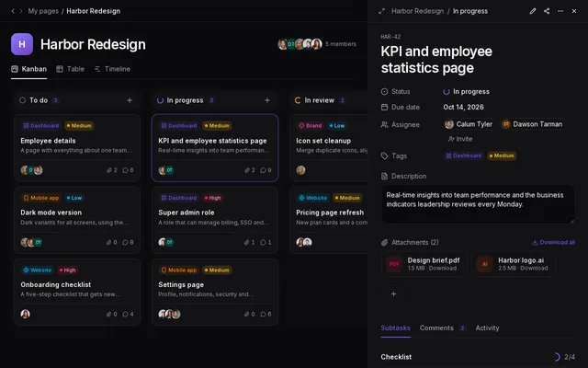588x368 pixels.
Task: Open the Settings page card
Action: pos(215,292)
